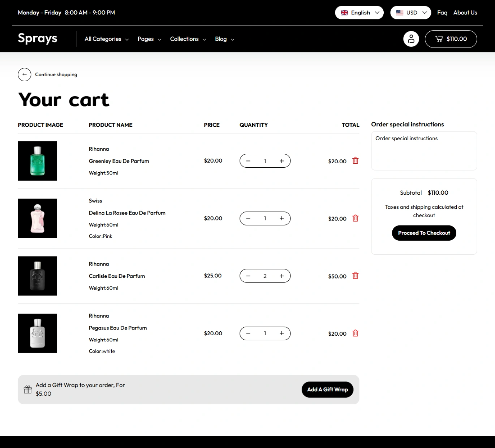This screenshot has height=448, width=495.
Task: Open the cart button showing $110.00
Action: pyautogui.click(x=451, y=39)
